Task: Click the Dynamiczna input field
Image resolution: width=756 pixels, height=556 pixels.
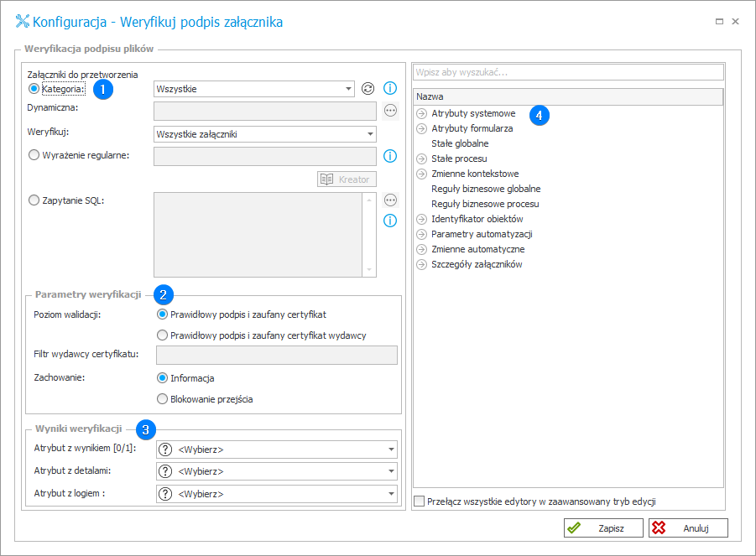Action: (x=264, y=111)
